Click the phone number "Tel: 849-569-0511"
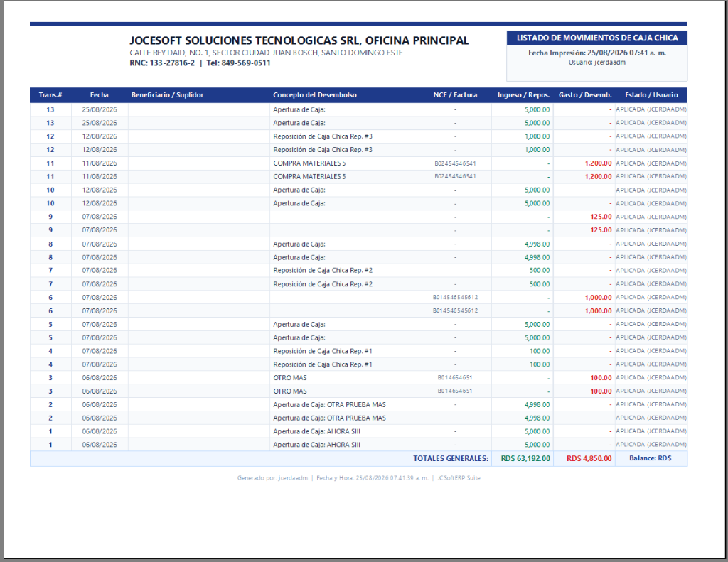 [x=238, y=63]
